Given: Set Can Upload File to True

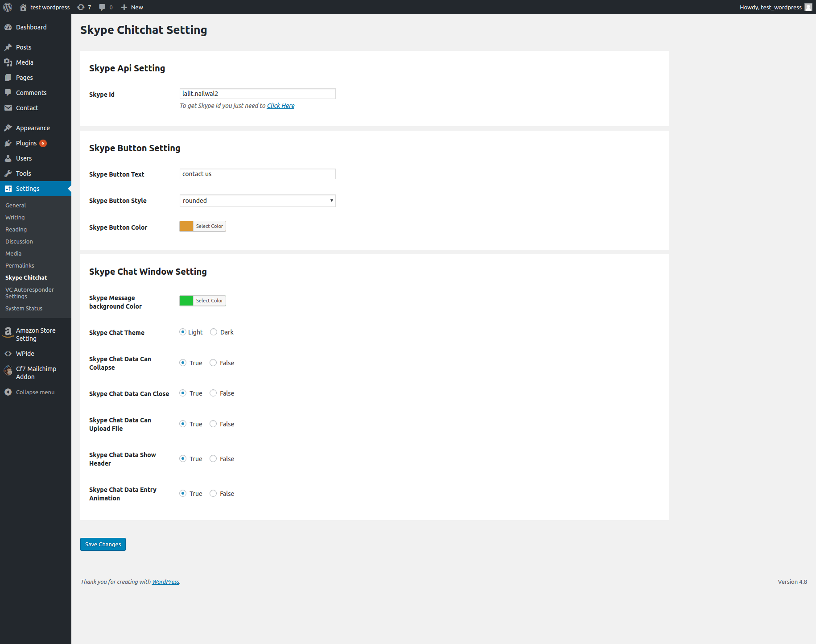Looking at the screenshot, I should click(183, 424).
